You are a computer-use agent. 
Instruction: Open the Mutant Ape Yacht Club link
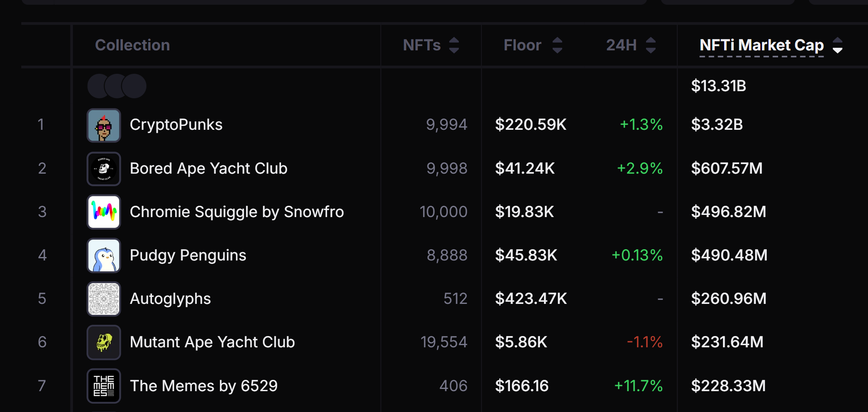pyautogui.click(x=212, y=342)
